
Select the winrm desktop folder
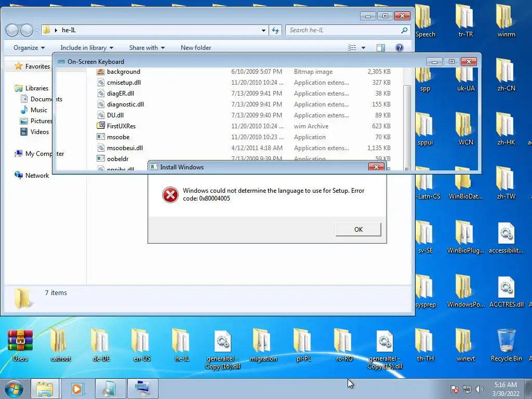tap(506, 21)
